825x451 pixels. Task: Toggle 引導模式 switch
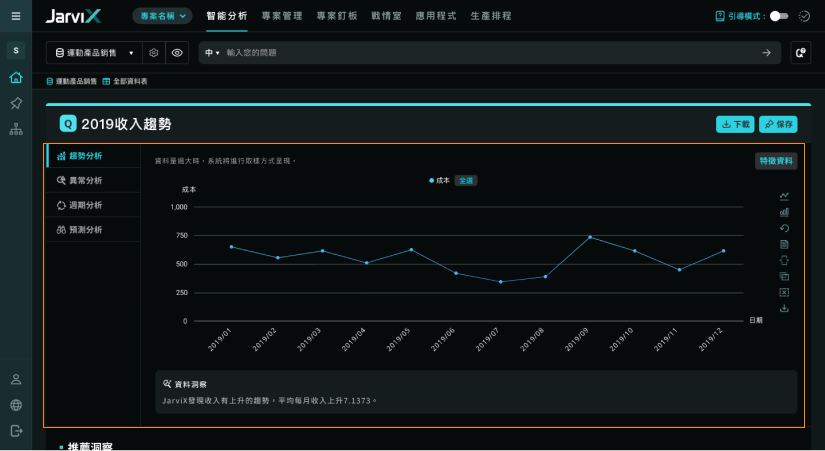[779, 16]
